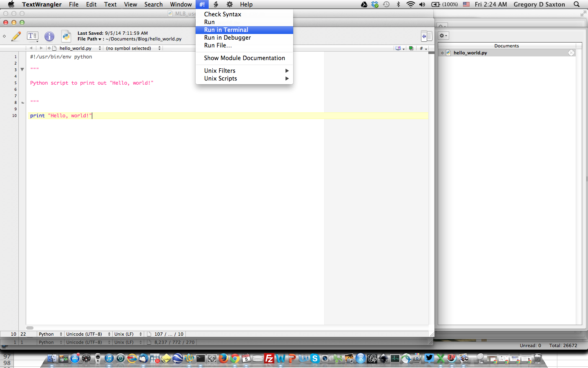Open Google Chrome from the Dock

click(x=235, y=359)
